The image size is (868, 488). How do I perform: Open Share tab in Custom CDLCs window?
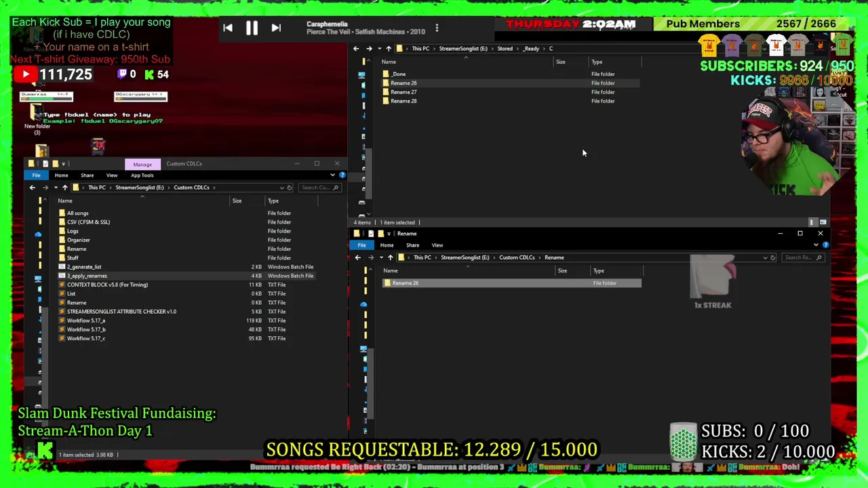(87, 175)
